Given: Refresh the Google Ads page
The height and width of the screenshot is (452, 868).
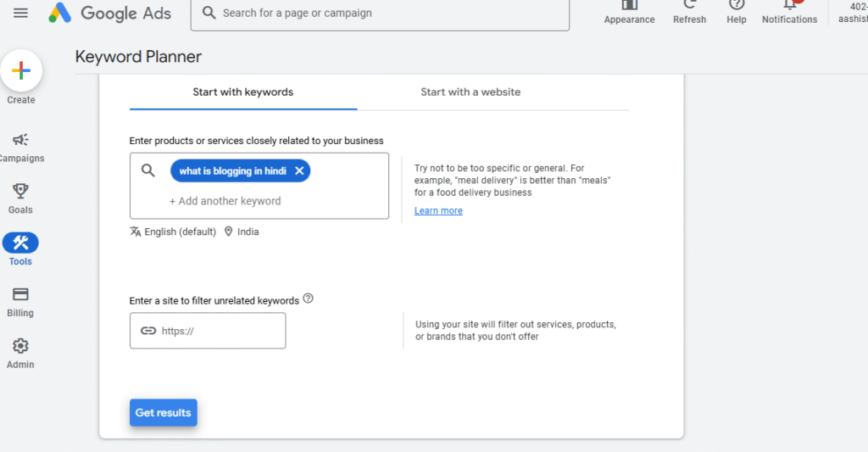Looking at the screenshot, I should [x=689, y=13].
